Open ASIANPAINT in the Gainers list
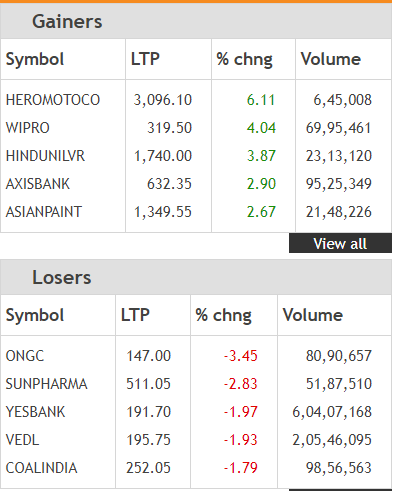 click(44, 212)
